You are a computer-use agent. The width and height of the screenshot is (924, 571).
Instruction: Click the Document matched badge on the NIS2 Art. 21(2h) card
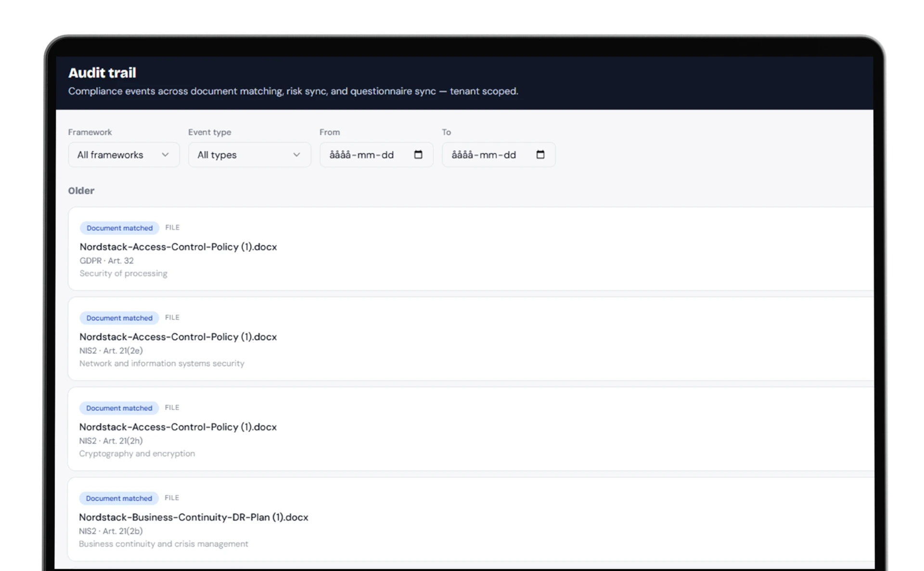pyautogui.click(x=119, y=408)
